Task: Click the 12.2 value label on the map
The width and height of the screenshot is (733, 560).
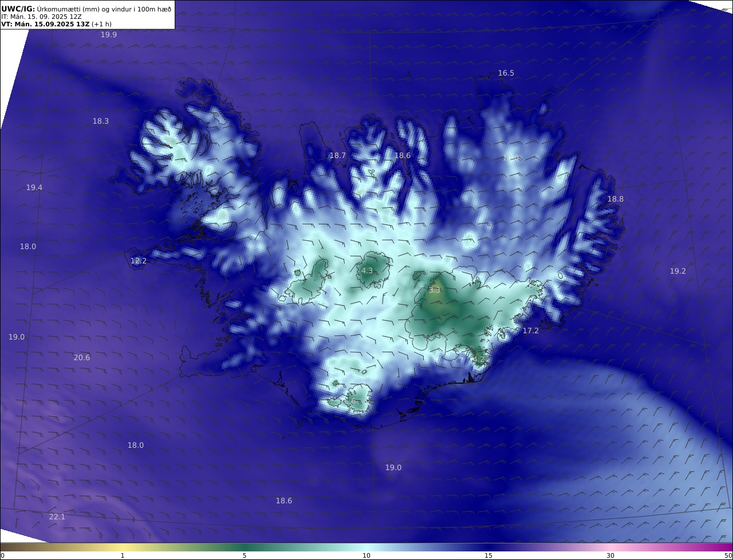Action: pyautogui.click(x=139, y=261)
